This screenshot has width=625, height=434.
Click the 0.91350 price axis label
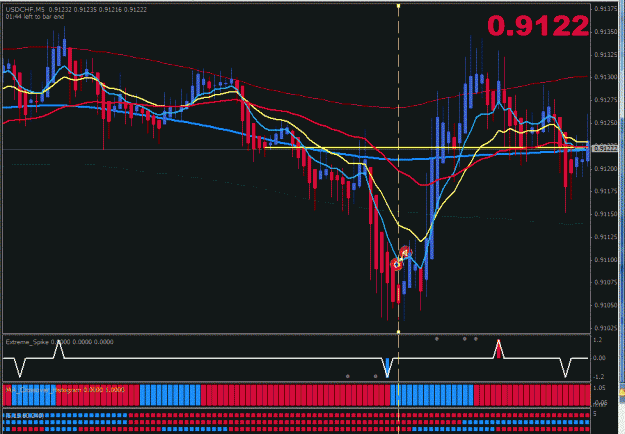pos(605,31)
